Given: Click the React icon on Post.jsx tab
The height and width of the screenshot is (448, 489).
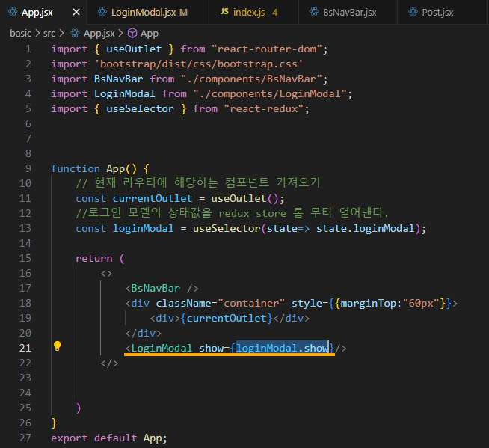Looking at the screenshot, I should tap(413, 12).
